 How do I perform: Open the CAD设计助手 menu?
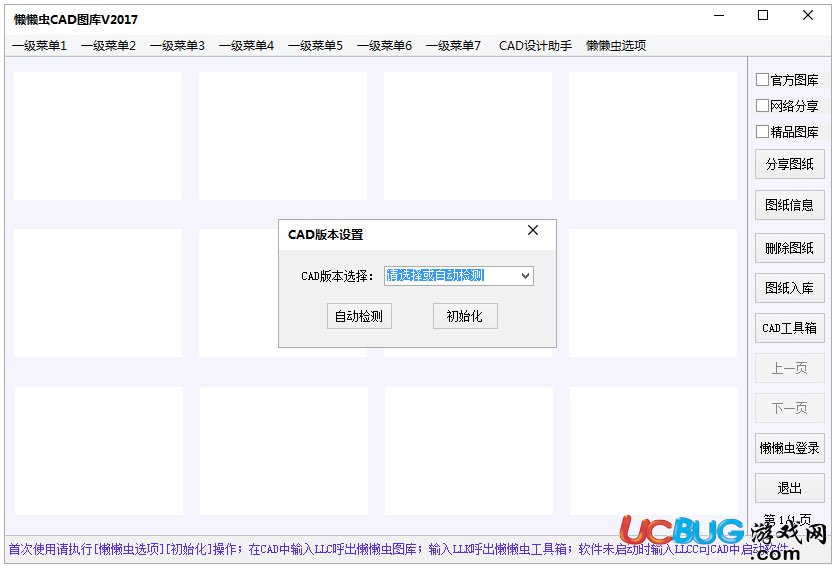click(535, 46)
